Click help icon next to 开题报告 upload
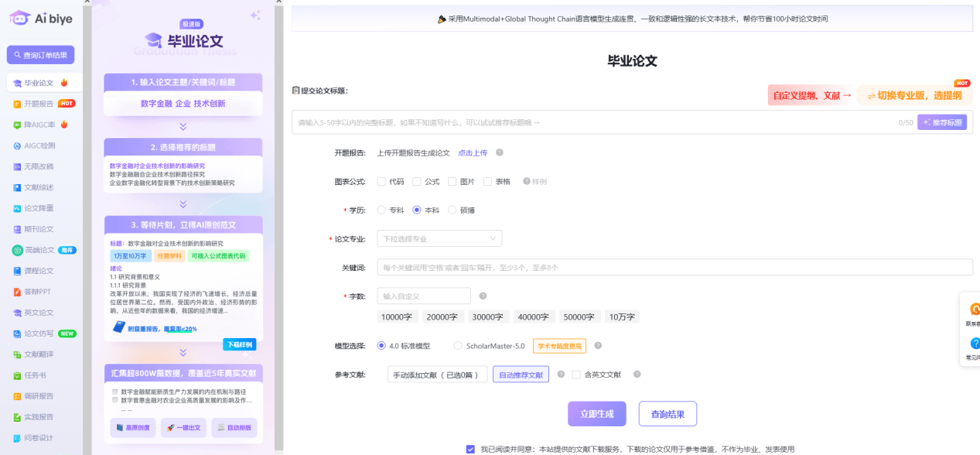Image resolution: width=980 pixels, height=455 pixels. click(x=500, y=153)
